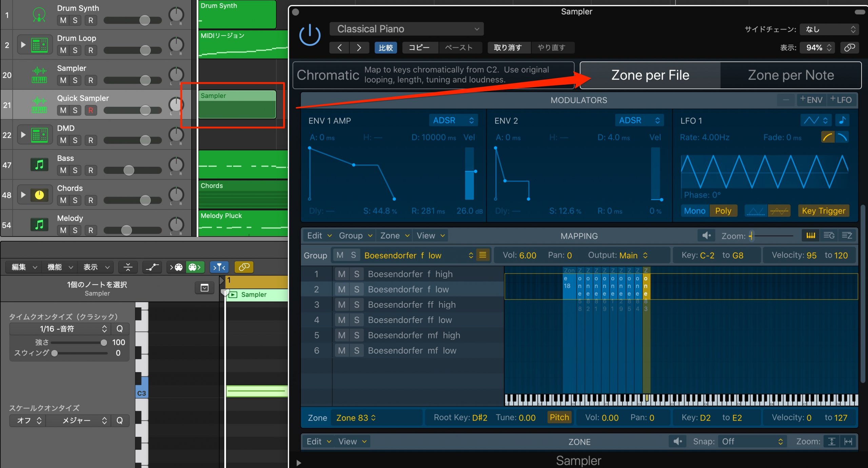Image resolution: width=868 pixels, height=468 pixels.
Task: Select Zone per Note mode
Action: 791,75
